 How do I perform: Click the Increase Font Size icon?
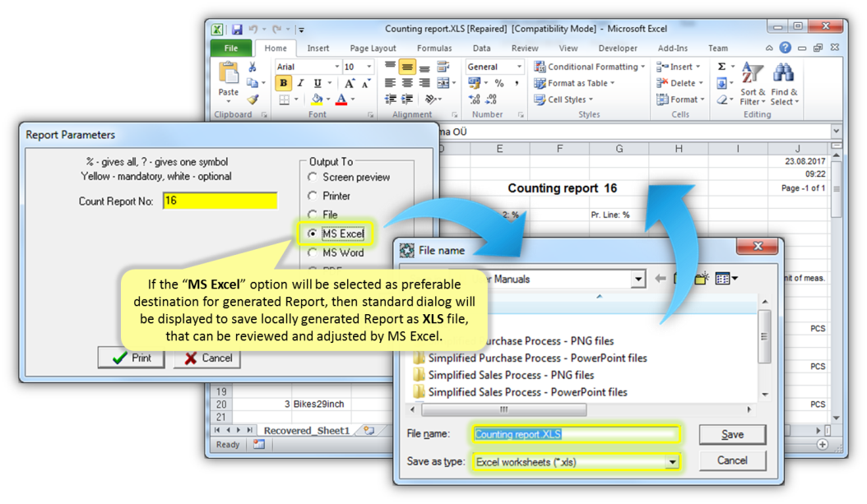pyautogui.click(x=350, y=83)
